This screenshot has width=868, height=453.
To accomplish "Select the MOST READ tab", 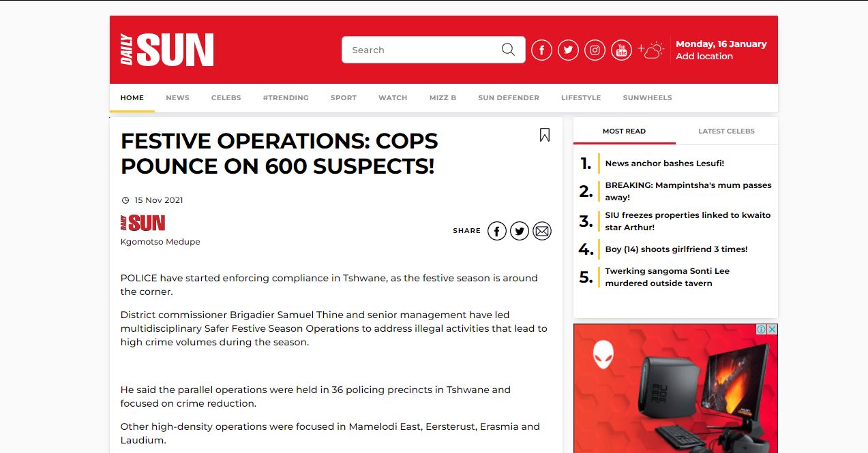I will tap(625, 131).
